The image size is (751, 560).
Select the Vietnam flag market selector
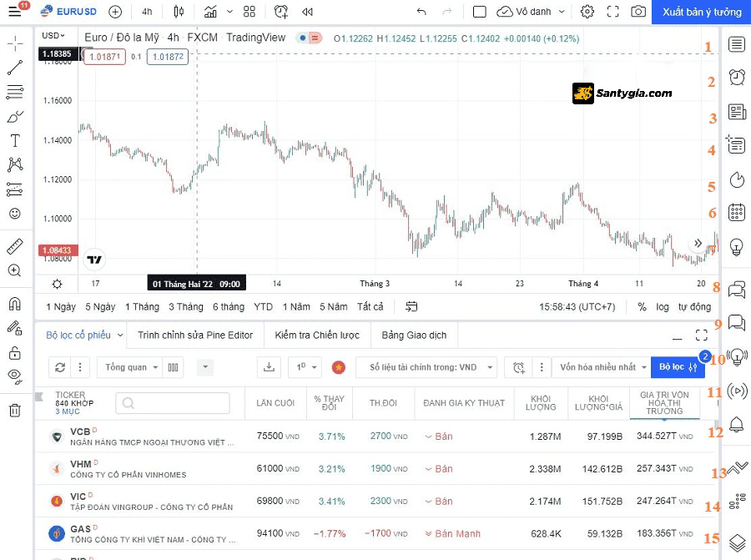coord(339,367)
